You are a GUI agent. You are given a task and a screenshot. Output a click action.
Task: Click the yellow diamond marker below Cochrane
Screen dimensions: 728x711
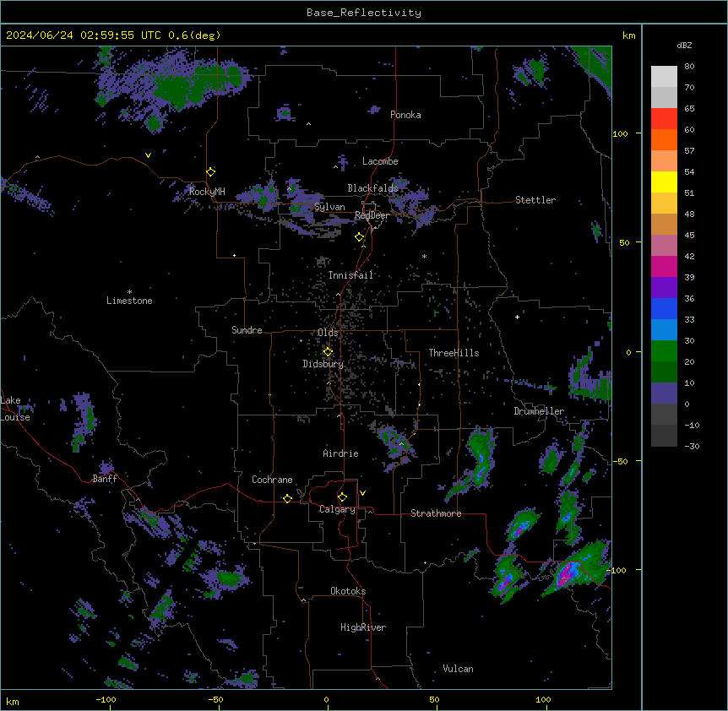(x=287, y=498)
